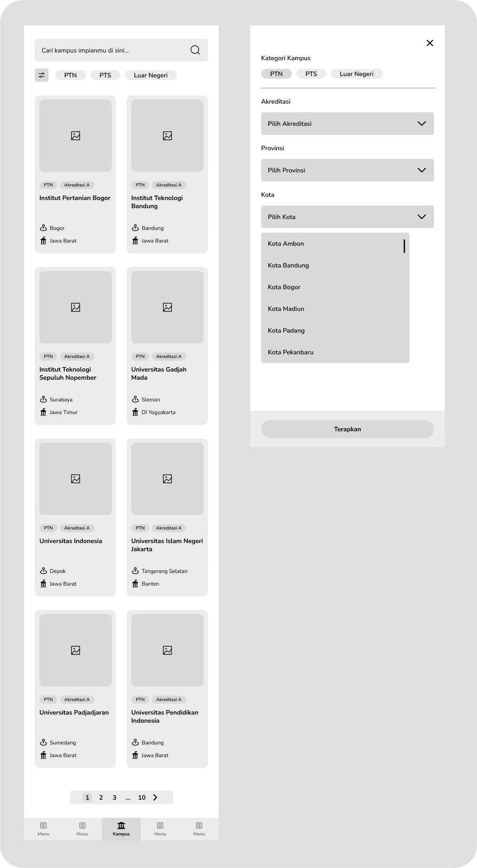Click the Terapkan button
The height and width of the screenshot is (868, 477).
[348, 429]
